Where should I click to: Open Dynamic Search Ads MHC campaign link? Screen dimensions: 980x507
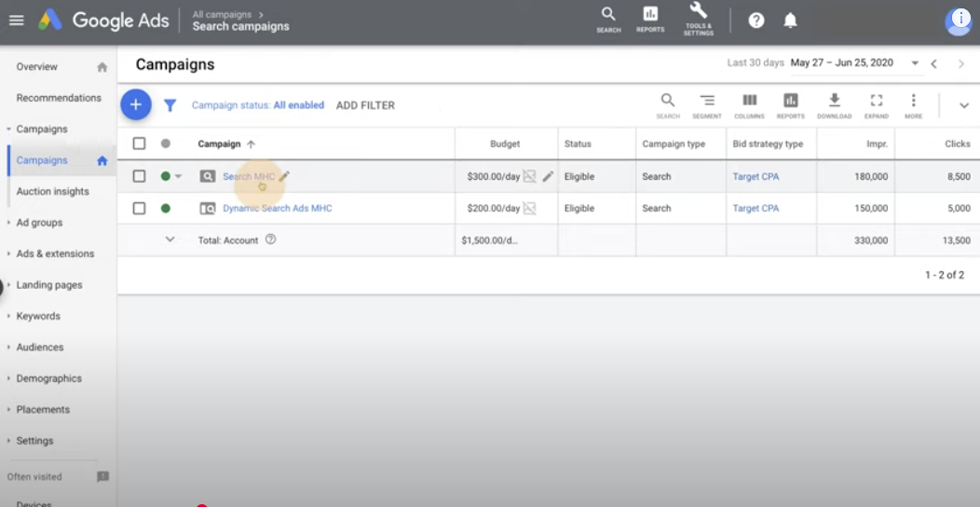click(278, 208)
